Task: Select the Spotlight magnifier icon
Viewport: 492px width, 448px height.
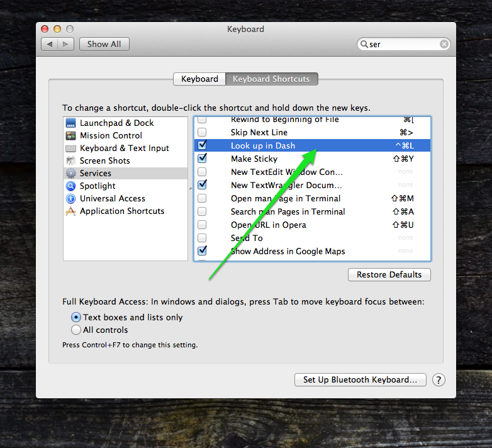Action: (70, 186)
